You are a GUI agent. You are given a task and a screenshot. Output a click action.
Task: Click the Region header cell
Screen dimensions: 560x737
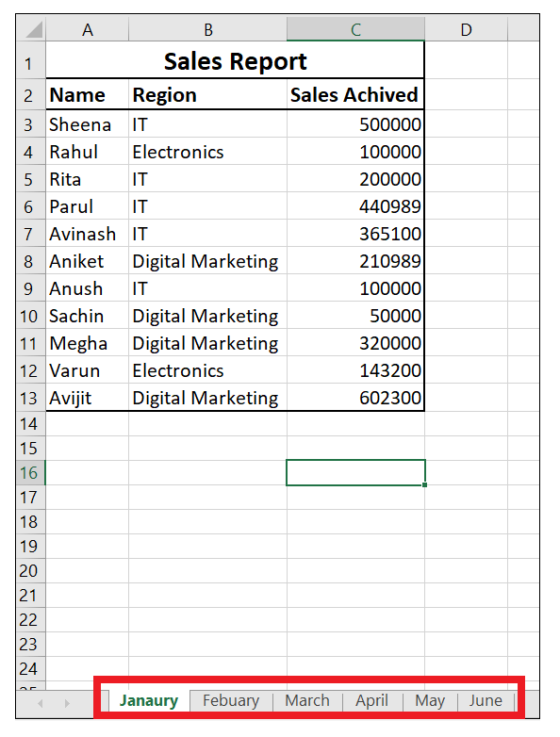(207, 94)
